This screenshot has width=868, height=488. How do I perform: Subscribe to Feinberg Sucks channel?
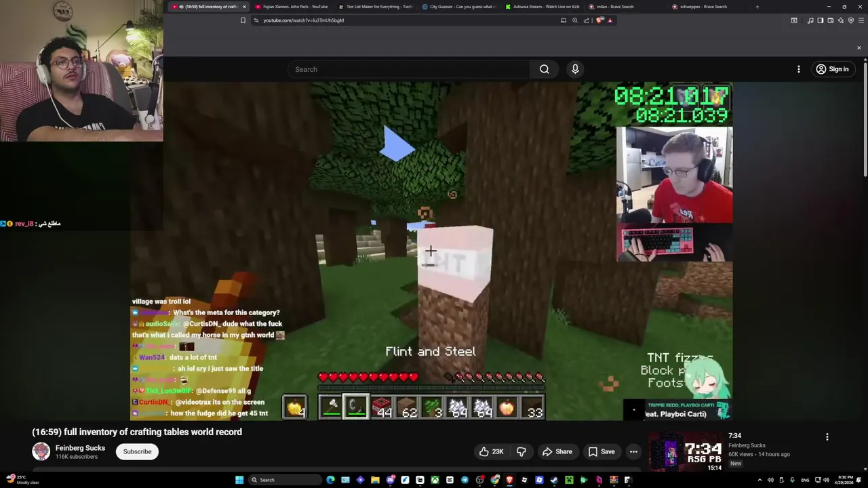pyautogui.click(x=137, y=451)
